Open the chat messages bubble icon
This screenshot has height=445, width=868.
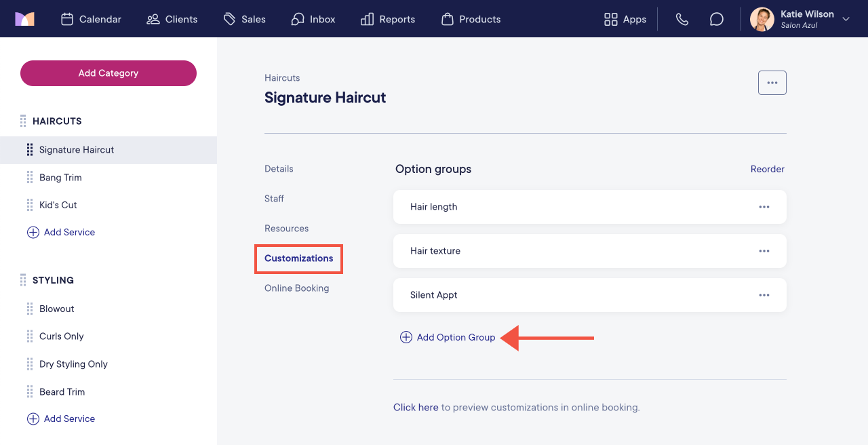[x=717, y=20]
